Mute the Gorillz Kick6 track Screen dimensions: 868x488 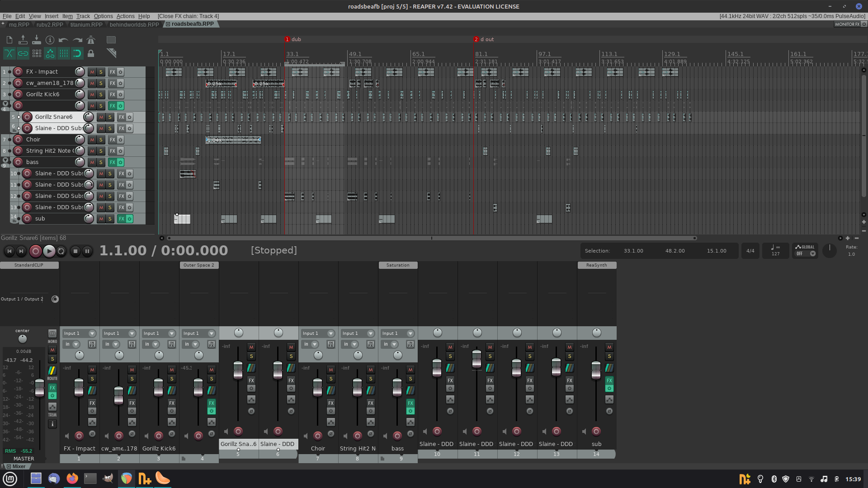tap(92, 94)
